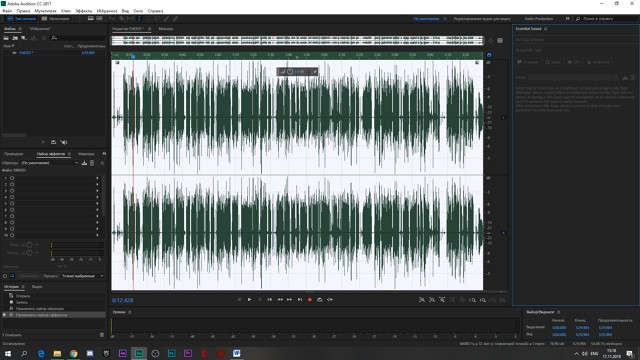This screenshot has height=360, width=640.
Task: Toggle power for effect slot 5
Action: (12, 203)
